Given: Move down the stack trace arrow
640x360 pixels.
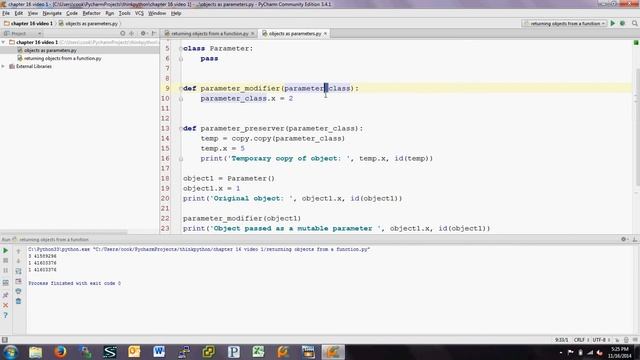Looking at the screenshot, I should click(x=18, y=261).
